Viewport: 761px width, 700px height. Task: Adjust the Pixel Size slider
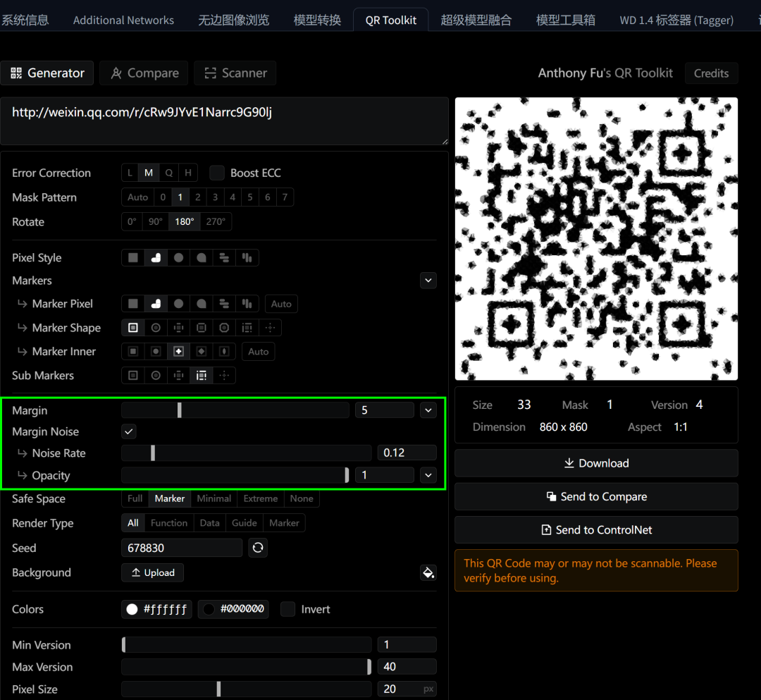click(246, 689)
